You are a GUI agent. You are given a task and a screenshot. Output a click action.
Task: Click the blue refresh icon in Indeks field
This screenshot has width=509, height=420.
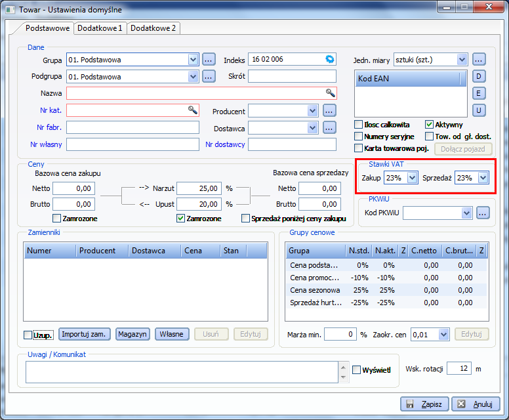pyautogui.click(x=329, y=59)
